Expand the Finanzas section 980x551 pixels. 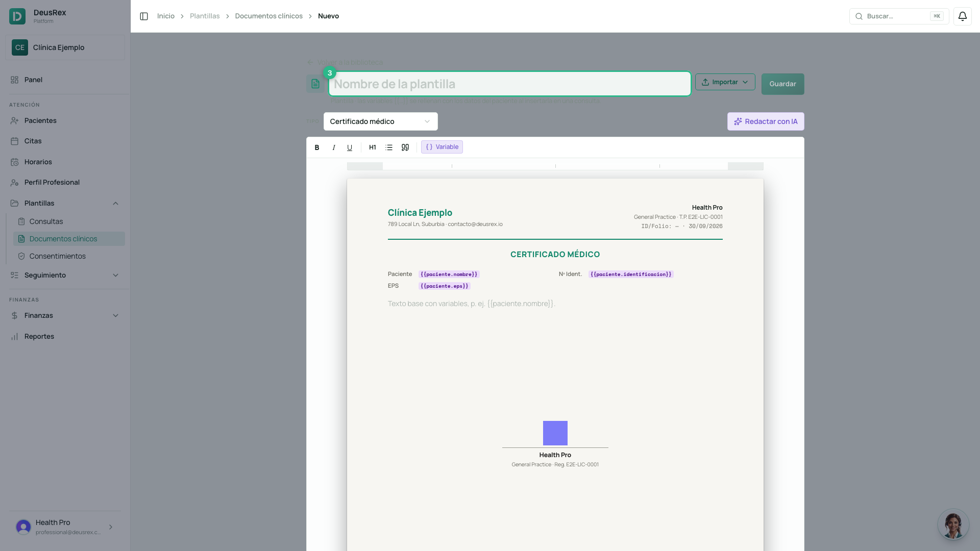(x=65, y=315)
